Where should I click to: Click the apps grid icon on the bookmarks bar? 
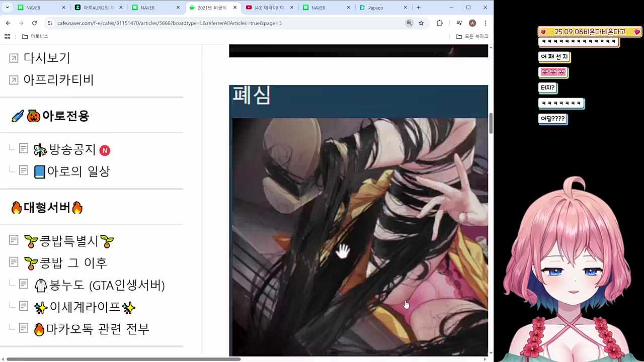coord(7,36)
